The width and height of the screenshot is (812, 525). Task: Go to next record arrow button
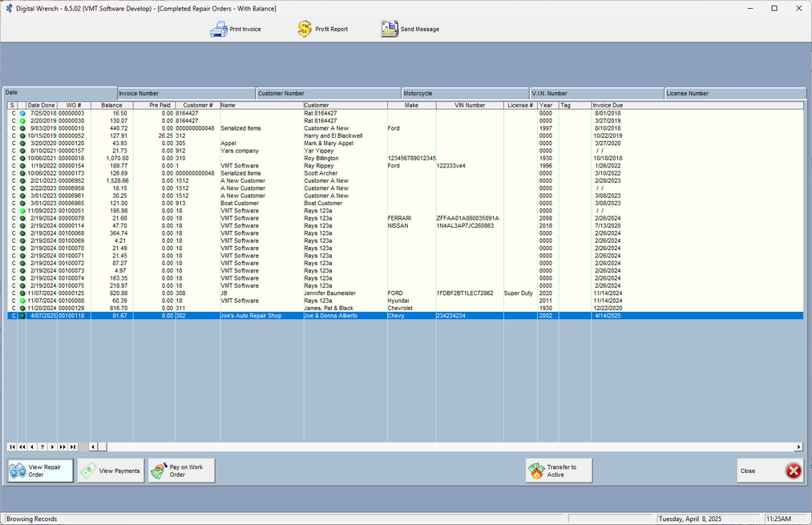pos(52,446)
